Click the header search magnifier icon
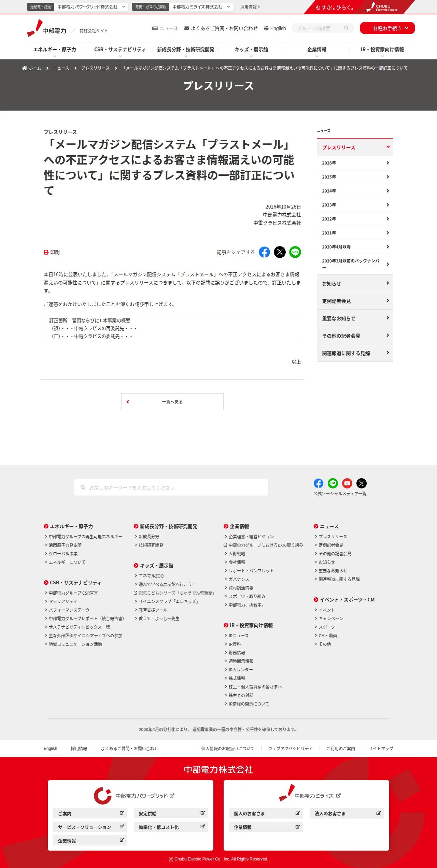 tap(347, 28)
